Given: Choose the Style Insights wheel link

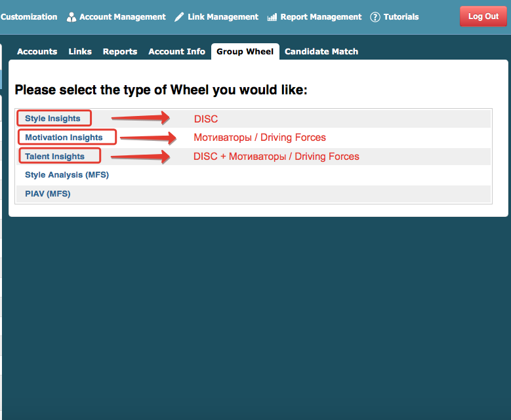Looking at the screenshot, I should pos(52,119).
